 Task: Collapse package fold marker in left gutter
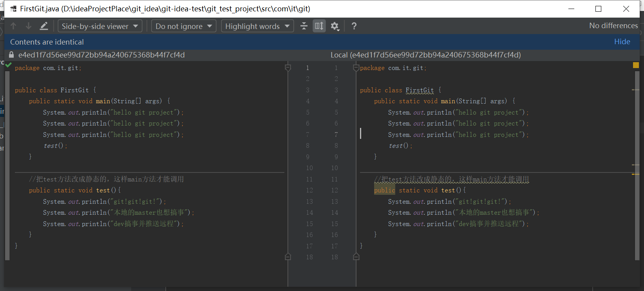pyautogui.click(x=288, y=68)
